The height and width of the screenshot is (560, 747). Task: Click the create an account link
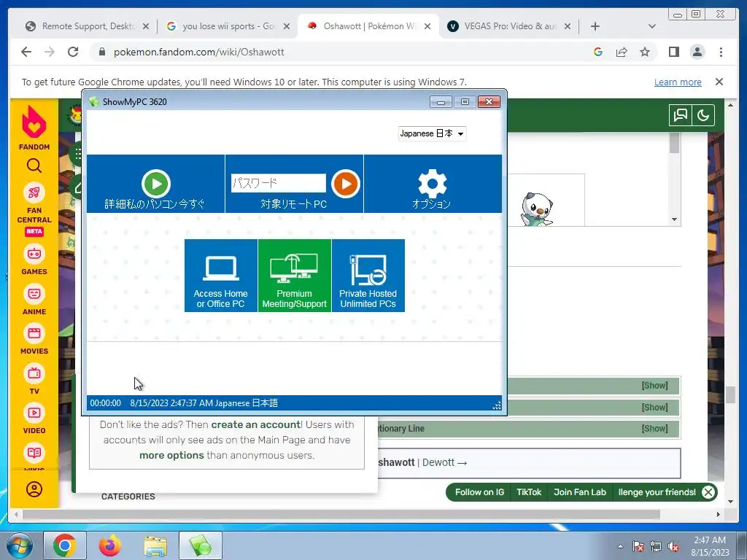256,424
